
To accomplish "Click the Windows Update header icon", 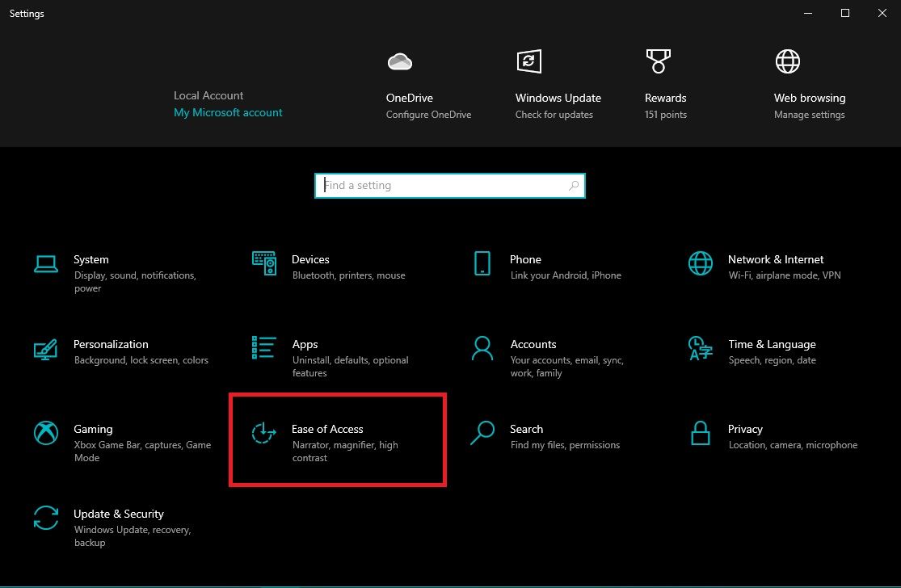I will [528, 61].
